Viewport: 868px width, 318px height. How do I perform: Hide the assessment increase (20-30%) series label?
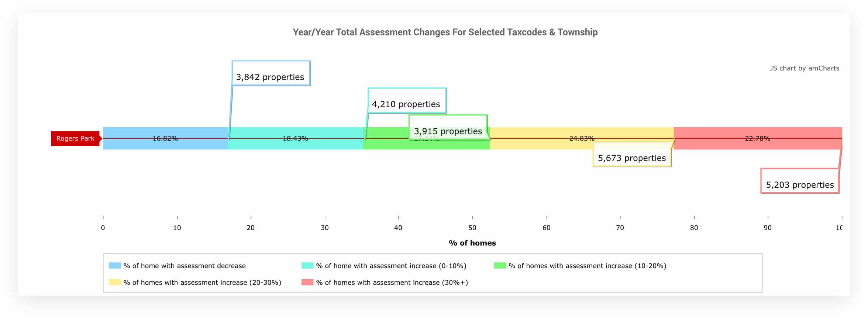[202, 282]
